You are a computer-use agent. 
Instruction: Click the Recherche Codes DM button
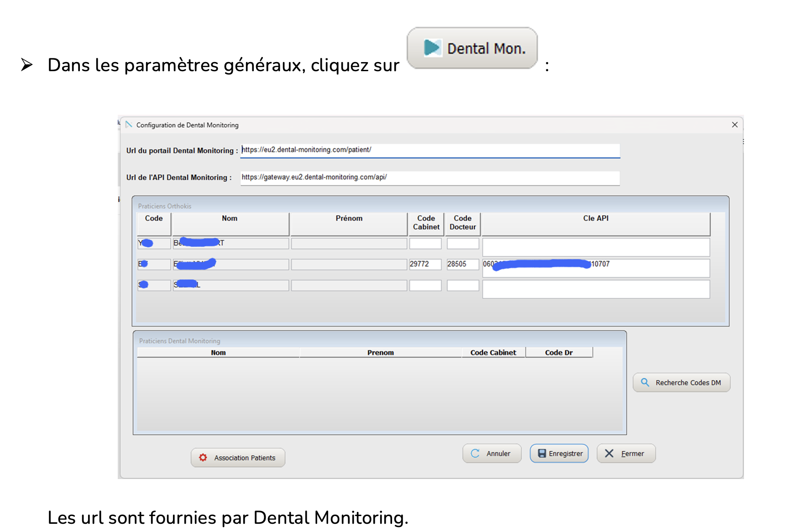point(681,383)
